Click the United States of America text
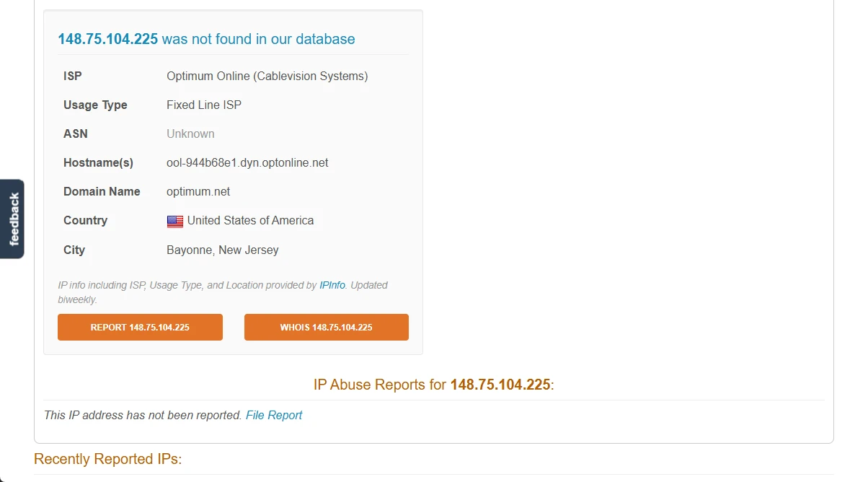Image resolution: width=868 pixels, height=482 pixels. [250, 220]
